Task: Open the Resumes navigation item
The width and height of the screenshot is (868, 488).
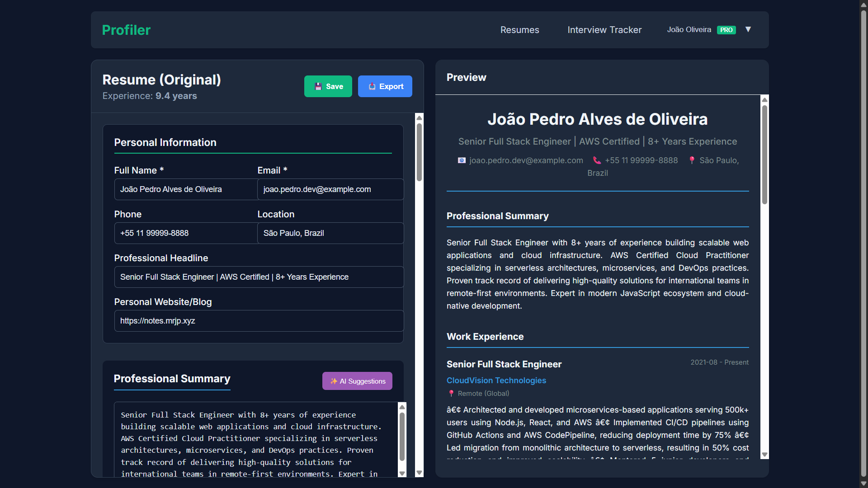Action: point(519,30)
